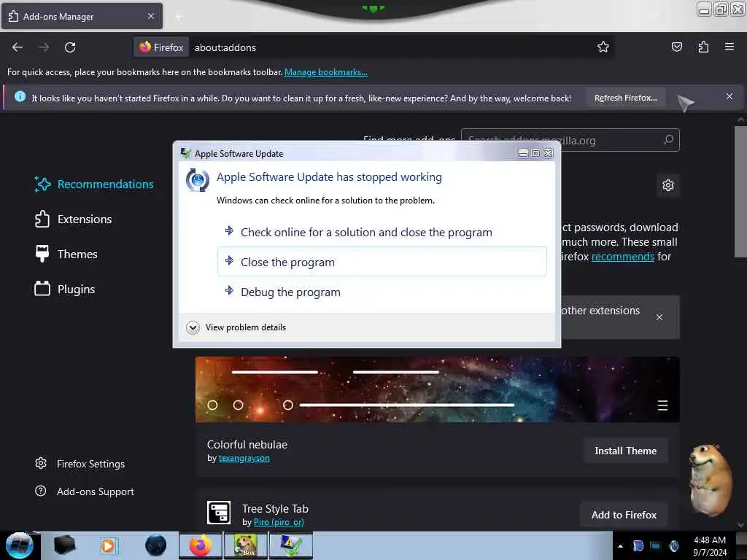
Task: Click the title bar icon of Apple Software Update
Action: [x=186, y=153]
